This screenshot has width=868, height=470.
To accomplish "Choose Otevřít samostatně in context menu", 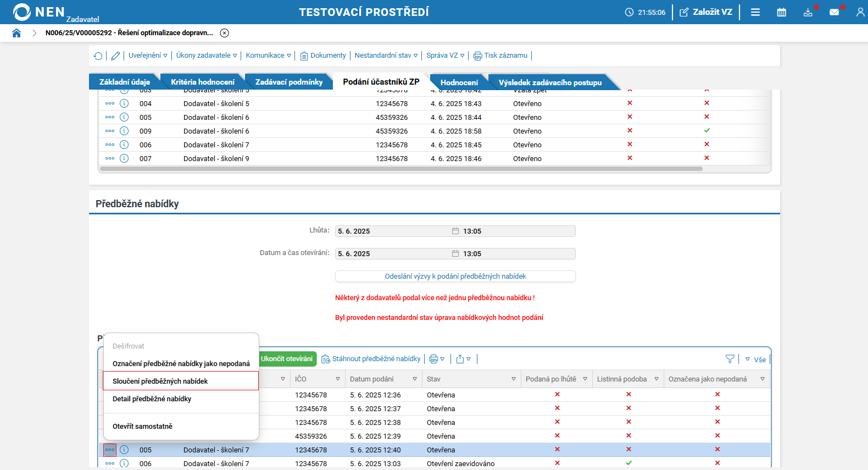I will (181, 427).
